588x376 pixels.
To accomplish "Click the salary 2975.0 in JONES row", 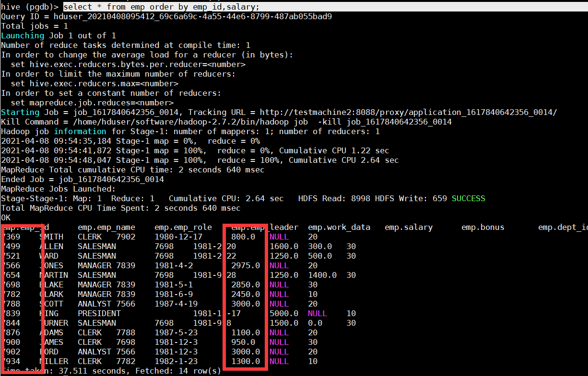I will pos(246,265).
